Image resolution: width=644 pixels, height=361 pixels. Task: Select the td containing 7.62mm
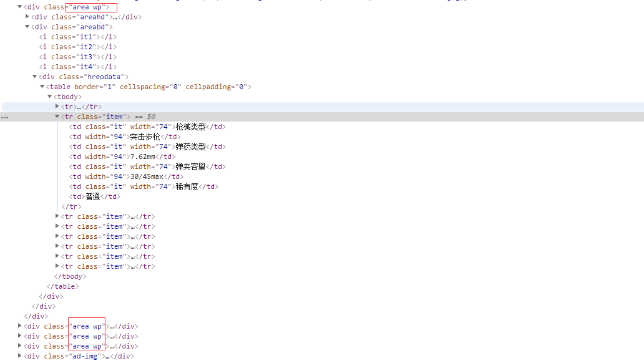point(122,156)
